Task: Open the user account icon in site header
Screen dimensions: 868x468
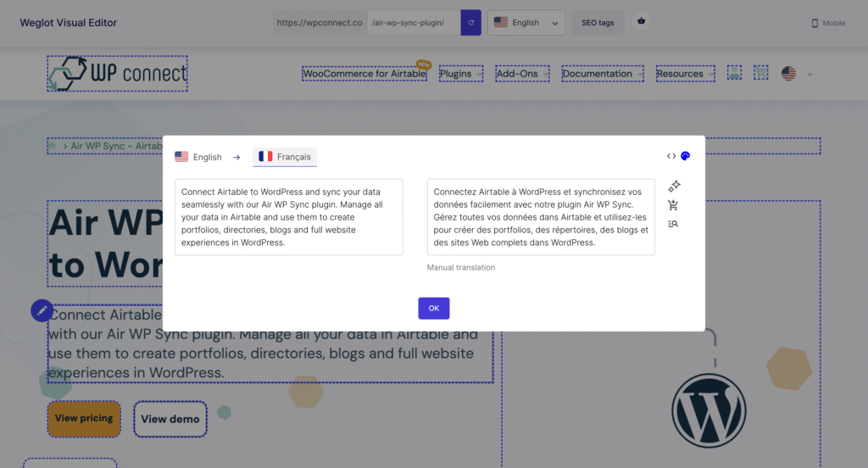Action: 734,73
